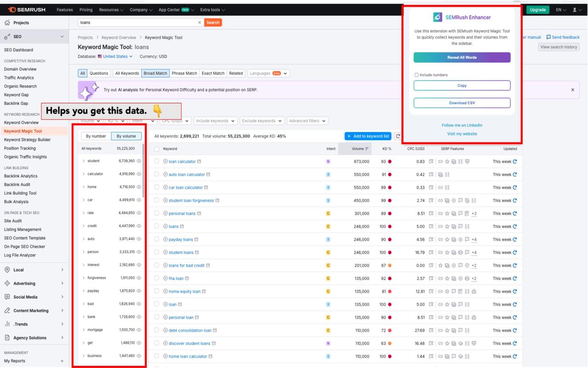Click the Send feedback chat icon
This screenshot has width=588, height=368.
(x=548, y=37)
